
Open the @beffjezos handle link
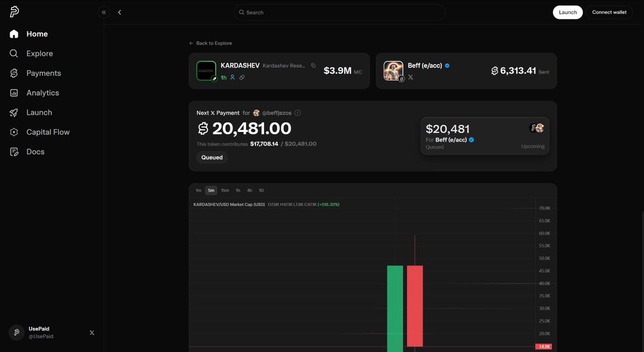click(x=277, y=113)
